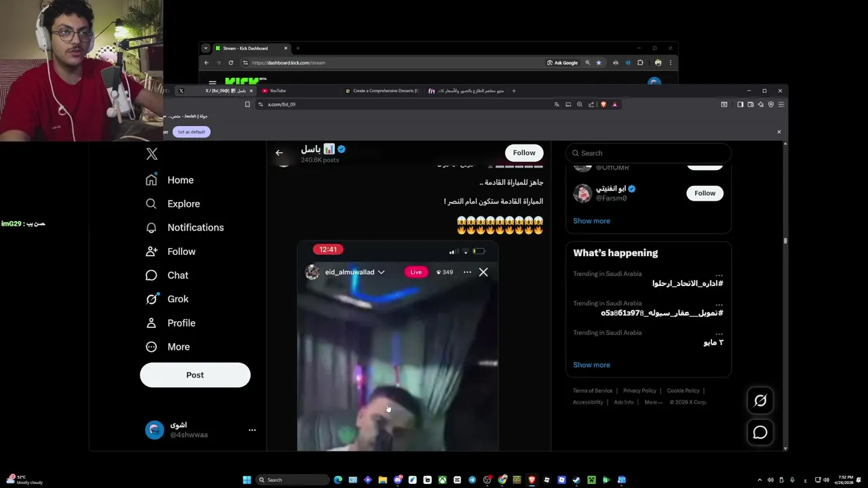Viewport: 868px width, 488px height.
Task: Click bookmark star in Kick Dashboard window
Action: pyautogui.click(x=598, y=62)
